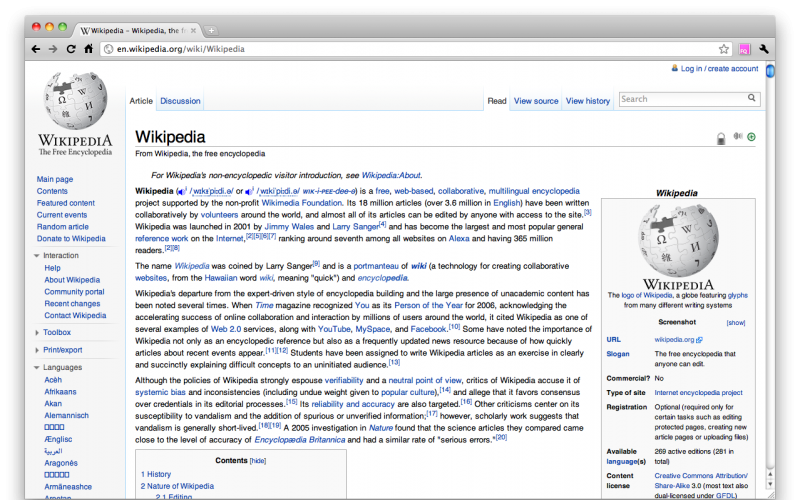Click Donate to Wikipedia link

(71, 238)
